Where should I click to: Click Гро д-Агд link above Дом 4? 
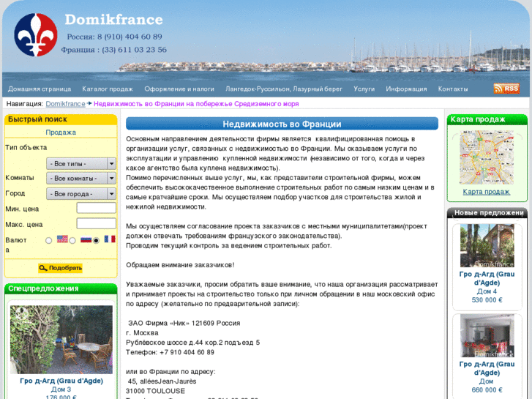(x=487, y=278)
